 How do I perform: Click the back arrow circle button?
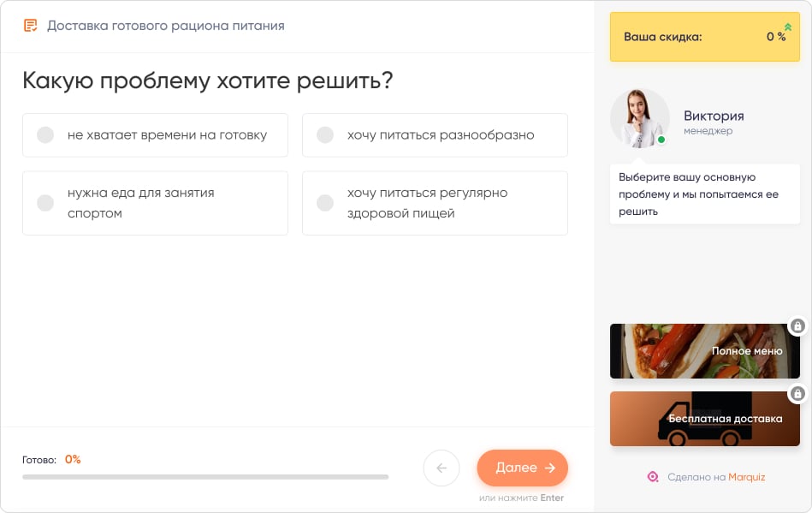[442, 468]
